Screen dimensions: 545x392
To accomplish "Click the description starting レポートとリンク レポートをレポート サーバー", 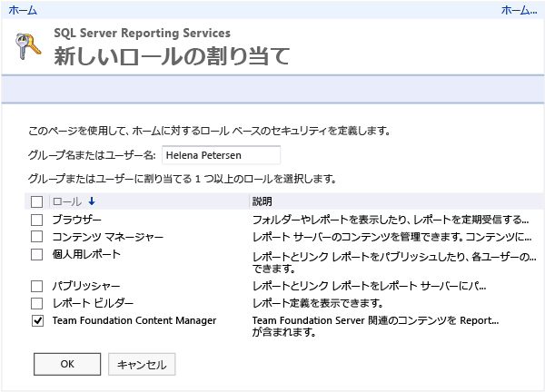I will pos(369,286).
